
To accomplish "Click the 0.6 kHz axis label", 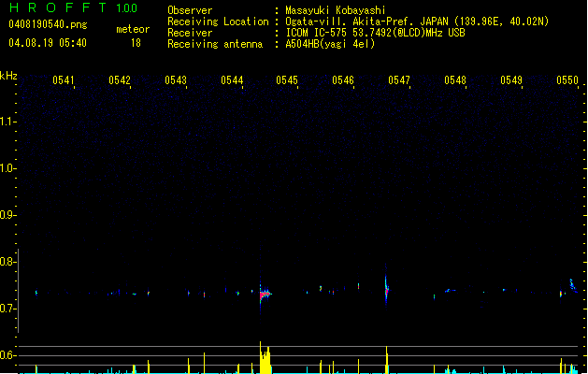I will (7, 355).
